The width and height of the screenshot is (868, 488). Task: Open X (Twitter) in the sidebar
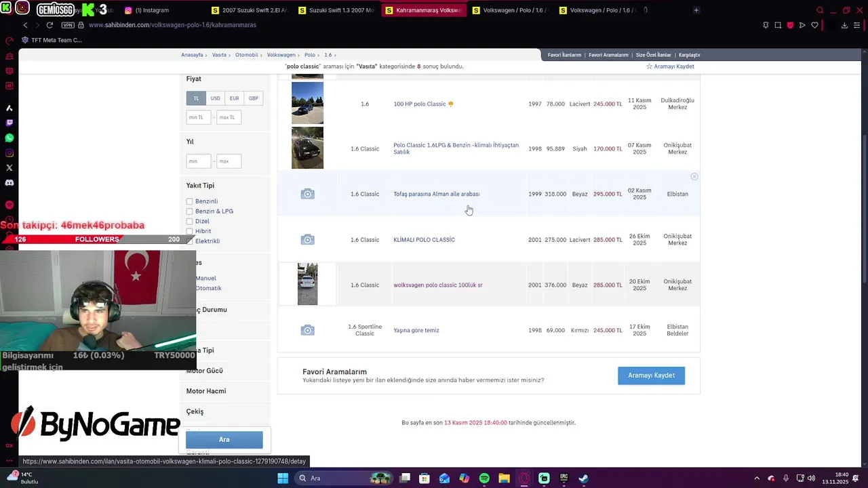click(x=9, y=167)
